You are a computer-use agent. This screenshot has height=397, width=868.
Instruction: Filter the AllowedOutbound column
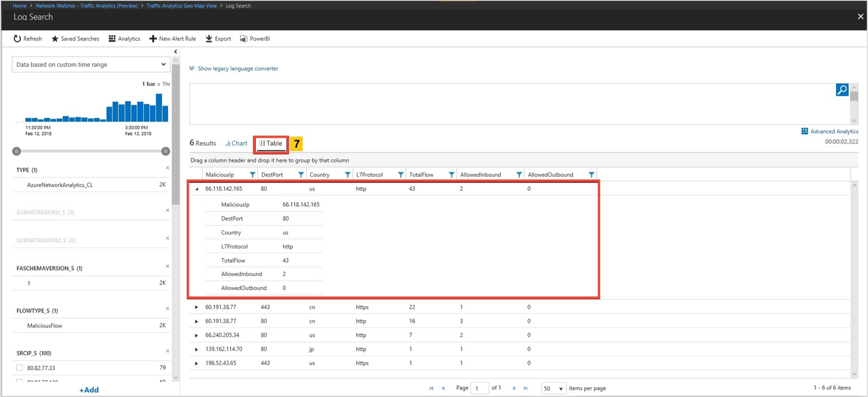(x=591, y=175)
